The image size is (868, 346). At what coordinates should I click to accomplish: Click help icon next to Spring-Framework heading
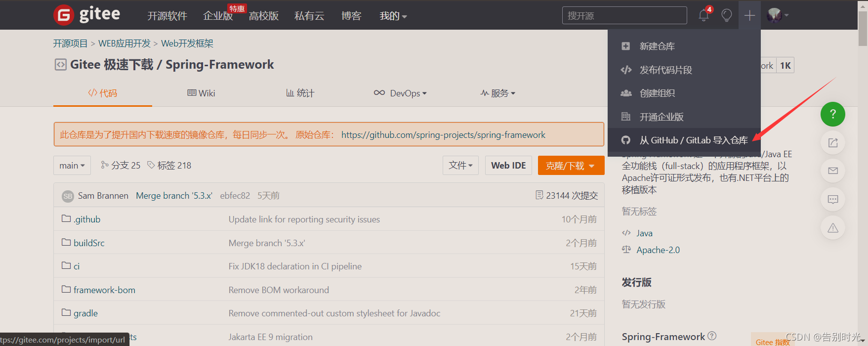pyautogui.click(x=712, y=336)
